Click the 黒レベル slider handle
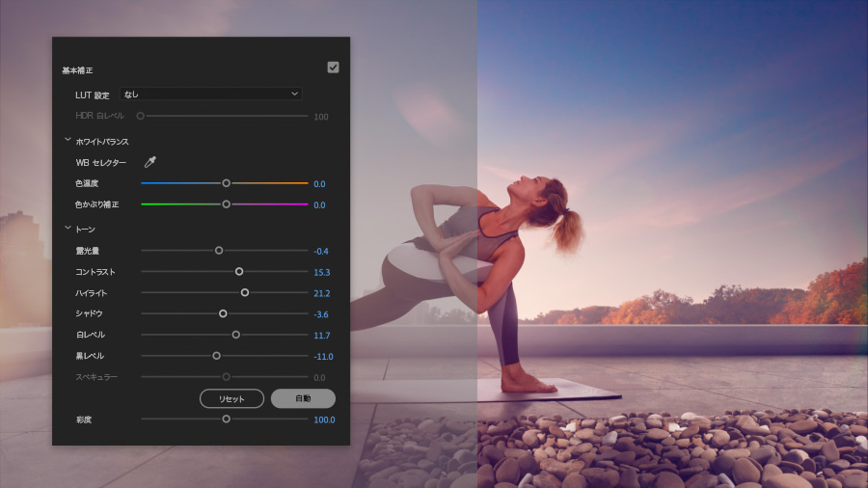This screenshot has height=488, width=868. pyautogui.click(x=216, y=356)
